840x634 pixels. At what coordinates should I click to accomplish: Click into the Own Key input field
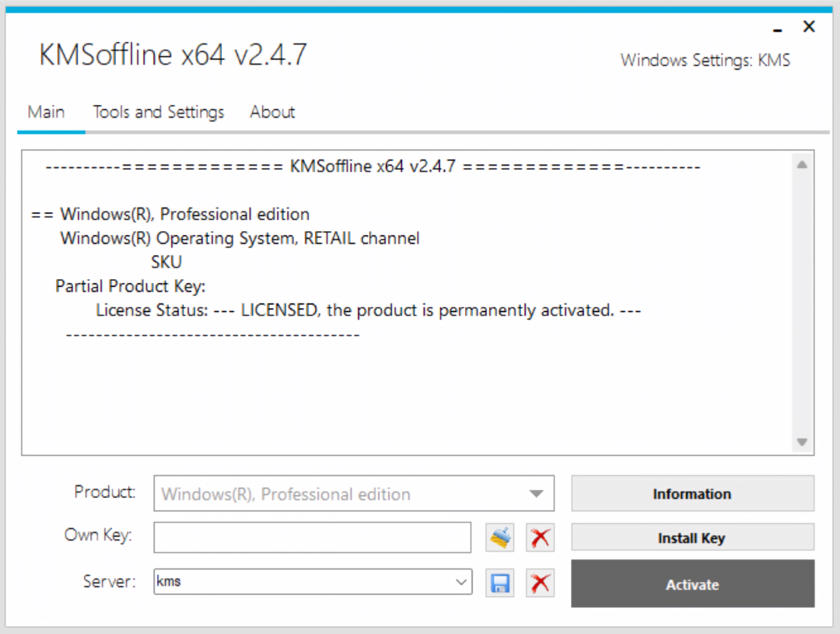[x=313, y=538]
